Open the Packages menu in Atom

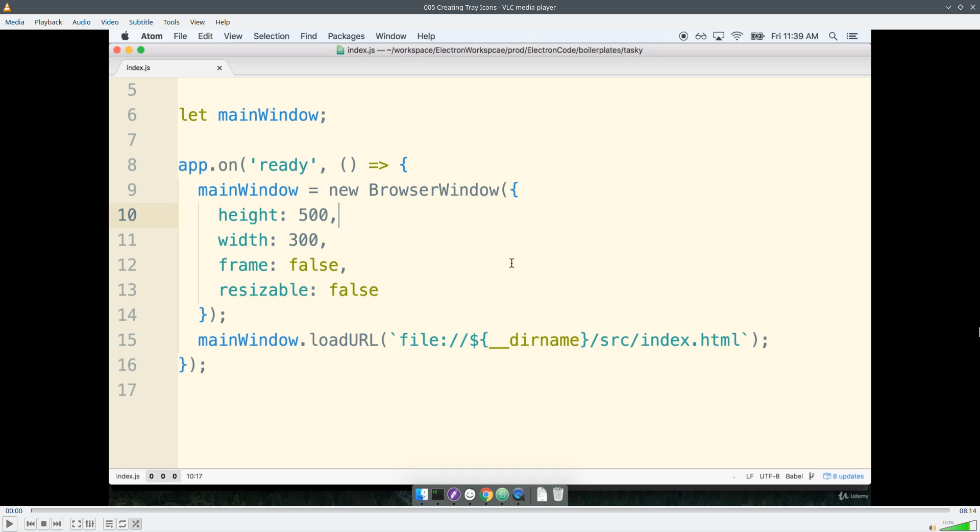pos(346,36)
